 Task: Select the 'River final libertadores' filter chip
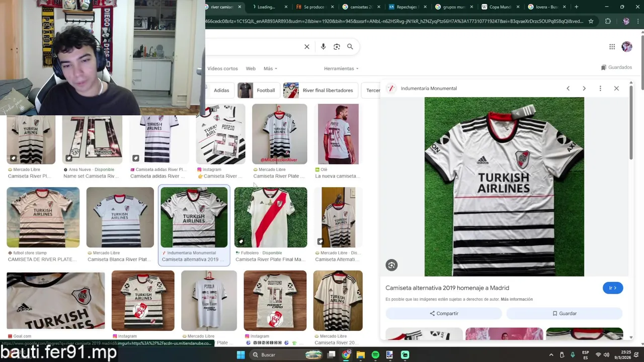(320, 90)
